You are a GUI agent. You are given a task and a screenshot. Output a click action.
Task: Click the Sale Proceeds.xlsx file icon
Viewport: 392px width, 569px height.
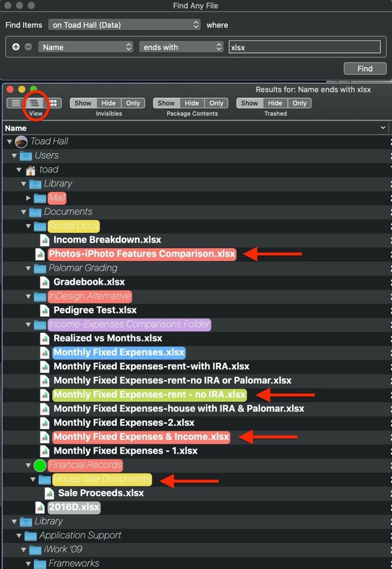[x=50, y=493]
